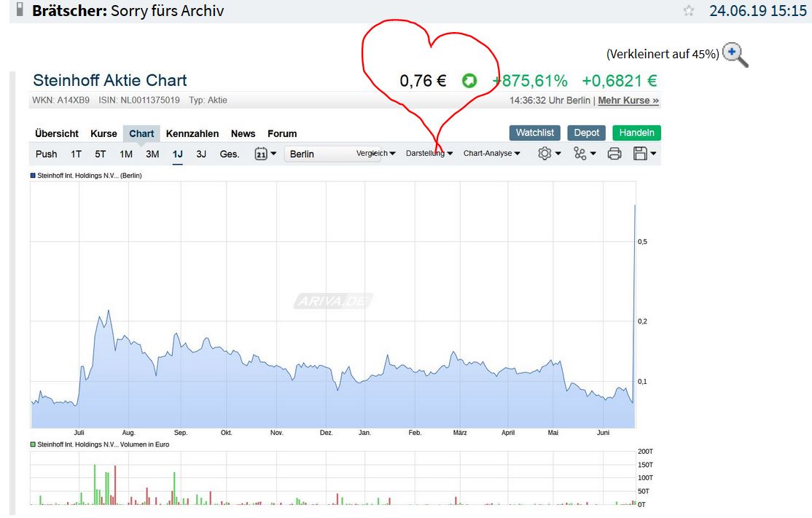This screenshot has width=812, height=518.
Task: Select the 3M time range
Action: 152,154
